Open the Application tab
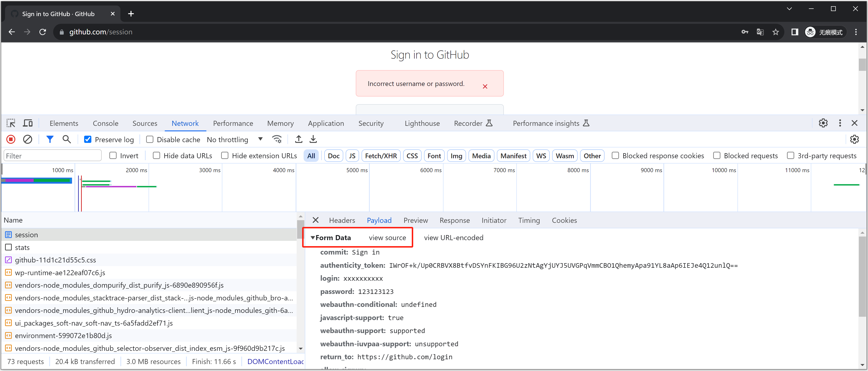This screenshot has height=371, width=868. tap(326, 123)
